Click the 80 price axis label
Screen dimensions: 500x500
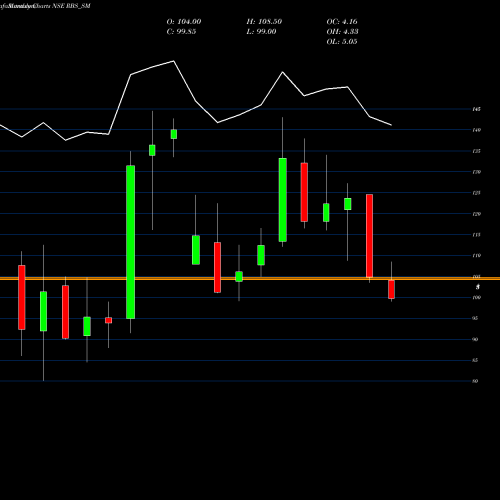point(475,381)
